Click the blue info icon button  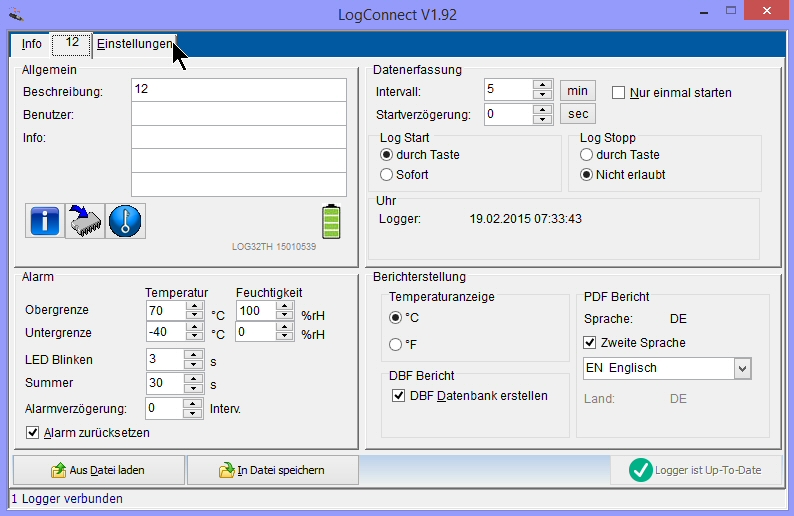click(x=45, y=221)
